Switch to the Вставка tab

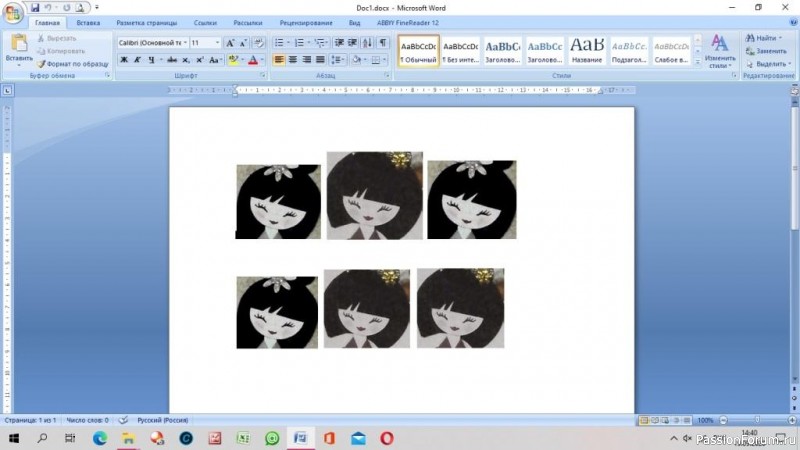click(x=88, y=21)
